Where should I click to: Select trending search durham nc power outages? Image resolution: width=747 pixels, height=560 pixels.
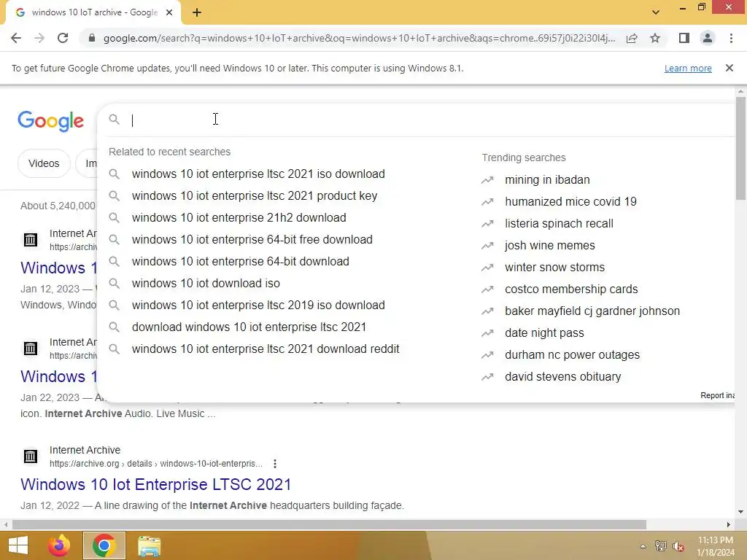(572, 355)
